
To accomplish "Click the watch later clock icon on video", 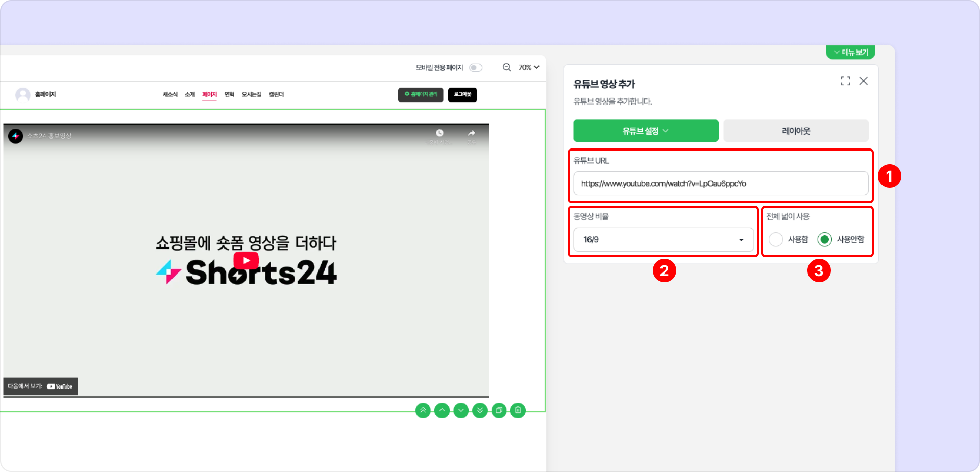I will click(x=439, y=133).
